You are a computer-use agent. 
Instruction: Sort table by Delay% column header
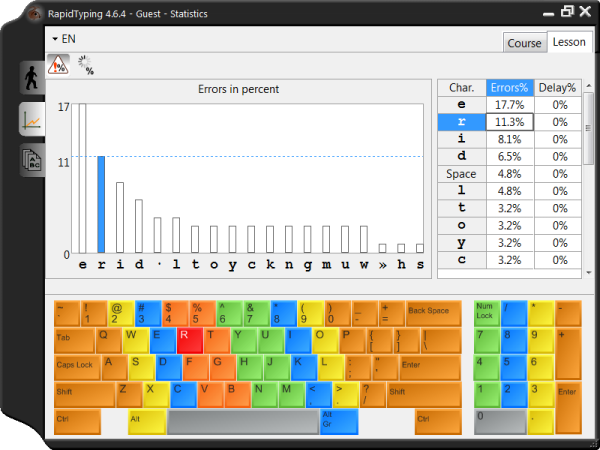[x=558, y=88]
